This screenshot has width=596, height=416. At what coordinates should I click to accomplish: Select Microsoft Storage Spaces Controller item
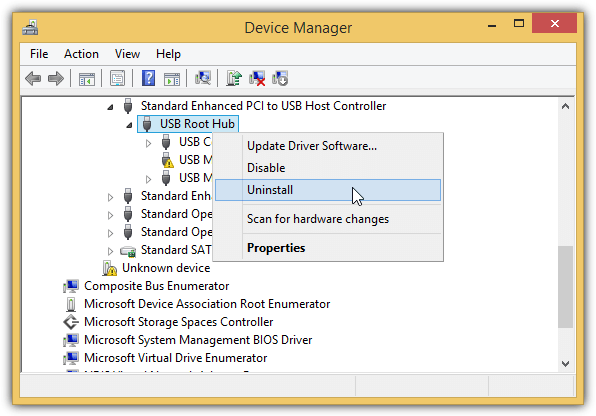point(178,322)
